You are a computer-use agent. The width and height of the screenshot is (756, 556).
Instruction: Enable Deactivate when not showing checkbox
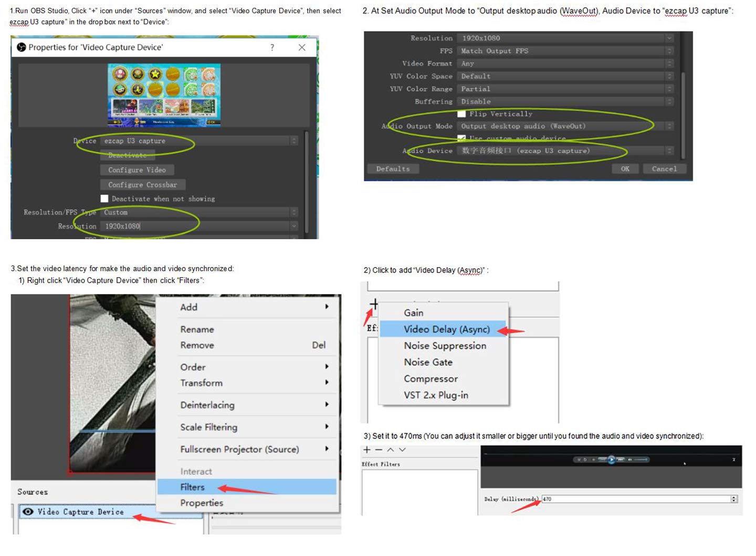[x=104, y=198]
